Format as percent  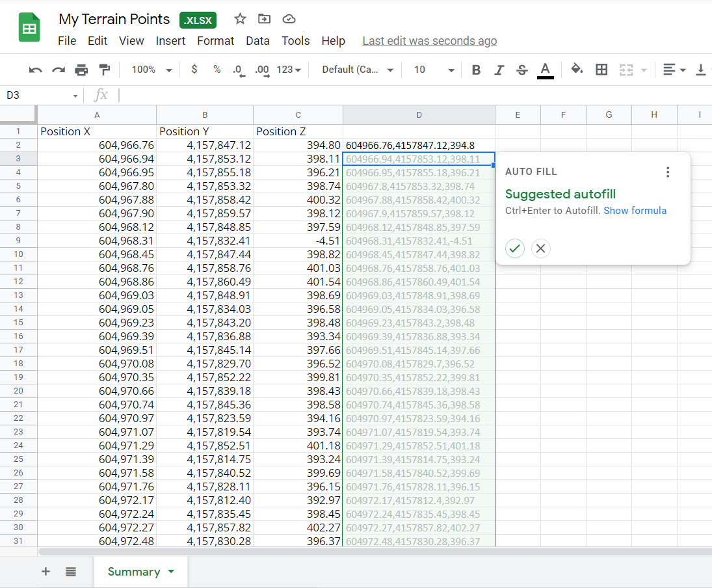(x=217, y=70)
